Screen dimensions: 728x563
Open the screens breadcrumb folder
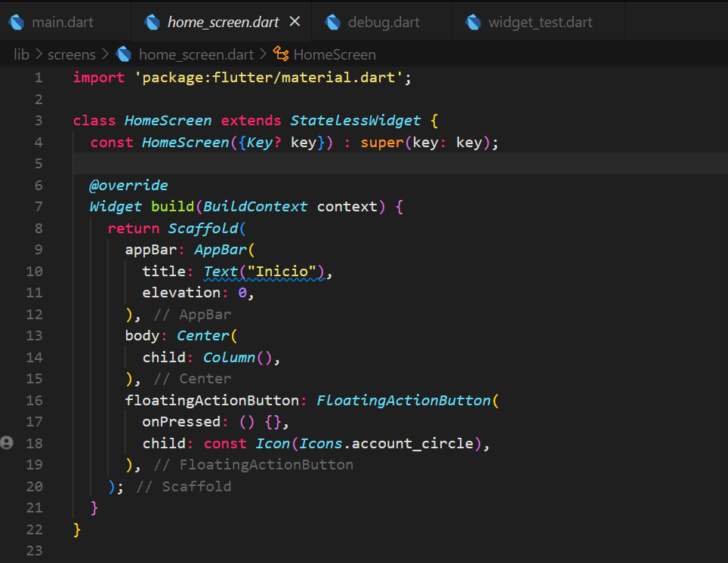(72, 55)
